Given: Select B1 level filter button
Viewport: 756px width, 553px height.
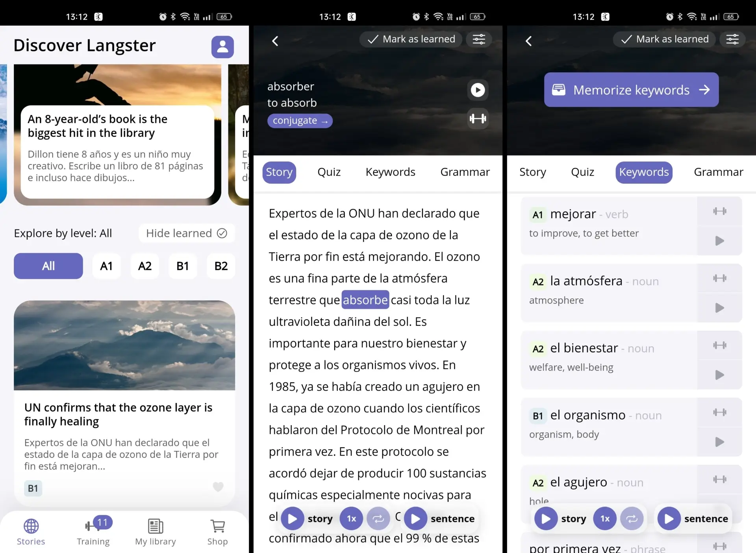Looking at the screenshot, I should click(182, 266).
